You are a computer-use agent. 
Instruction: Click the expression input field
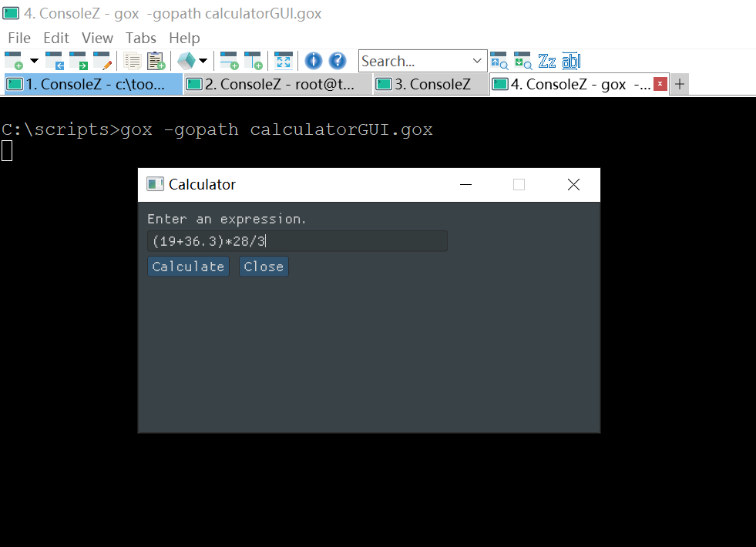(x=297, y=241)
